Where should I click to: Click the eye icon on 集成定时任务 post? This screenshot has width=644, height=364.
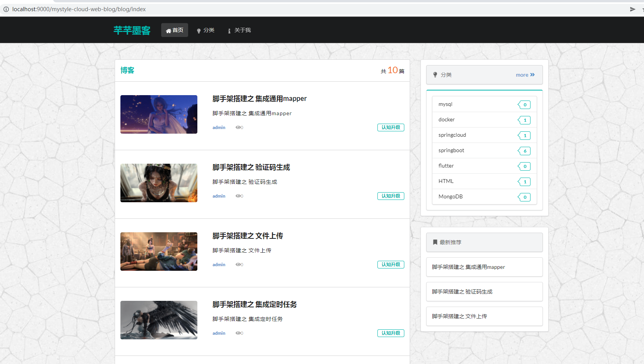coord(238,333)
